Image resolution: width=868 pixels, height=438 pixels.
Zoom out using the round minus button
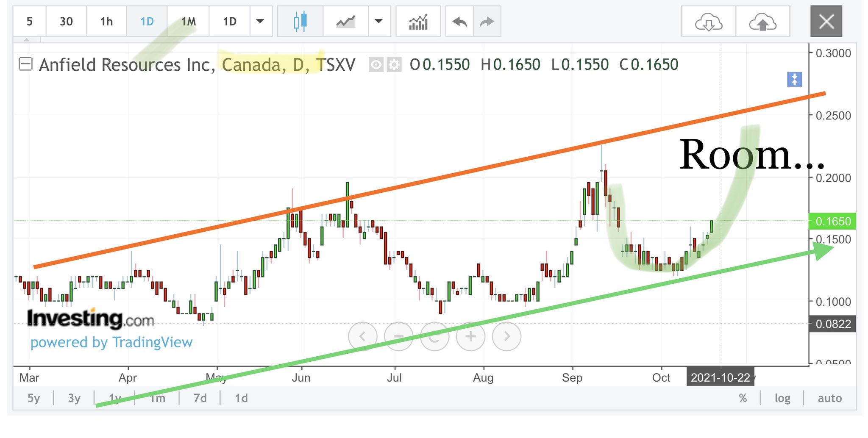398,336
